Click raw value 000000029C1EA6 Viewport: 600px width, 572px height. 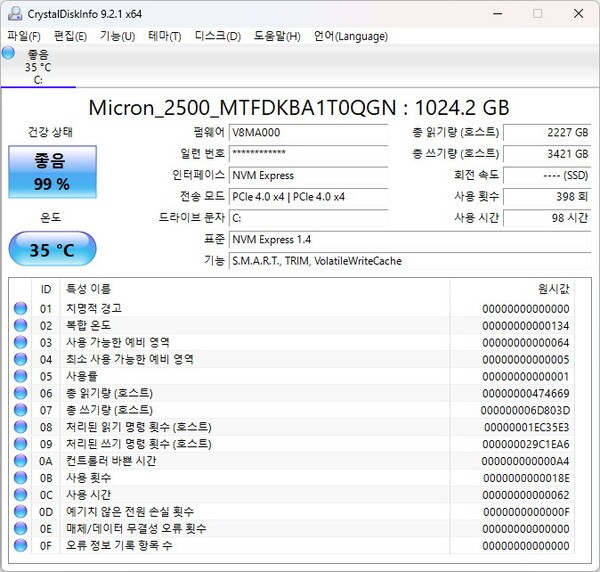[x=526, y=444]
